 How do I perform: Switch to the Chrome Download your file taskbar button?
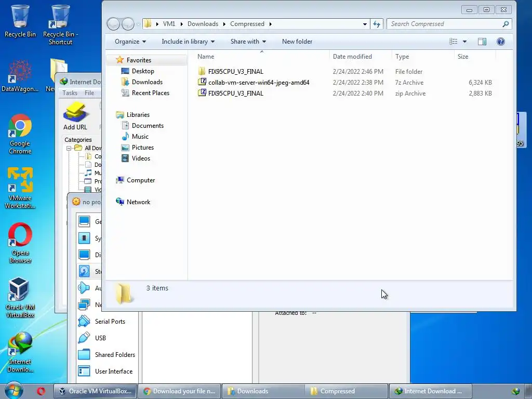(180, 391)
